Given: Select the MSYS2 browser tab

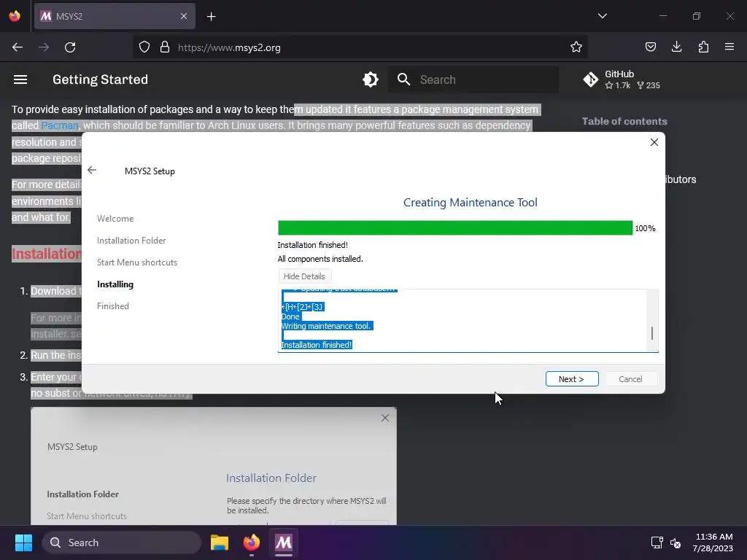Looking at the screenshot, I should [115, 16].
